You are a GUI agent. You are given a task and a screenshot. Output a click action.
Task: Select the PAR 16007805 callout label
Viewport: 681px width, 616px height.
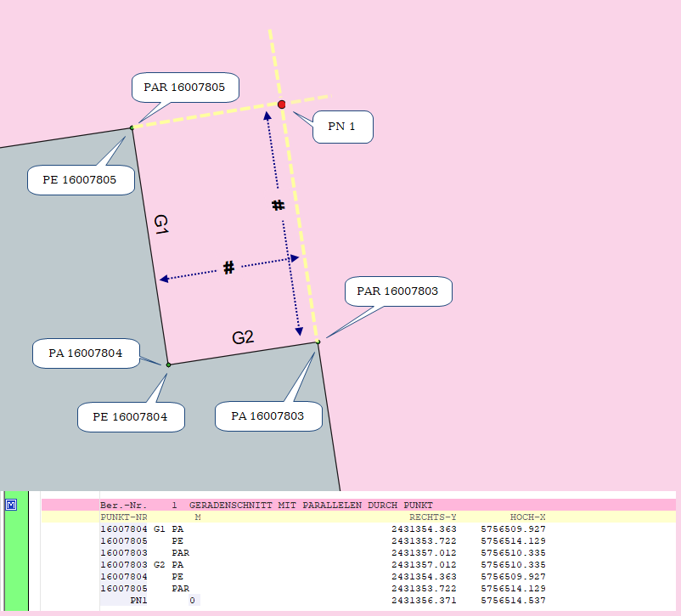[185, 88]
